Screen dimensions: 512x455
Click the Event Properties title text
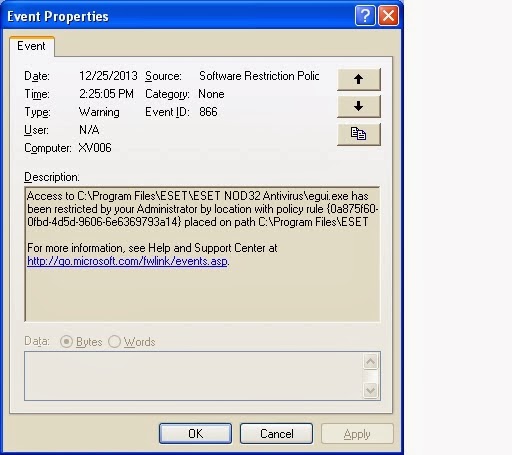click(x=58, y=16)
